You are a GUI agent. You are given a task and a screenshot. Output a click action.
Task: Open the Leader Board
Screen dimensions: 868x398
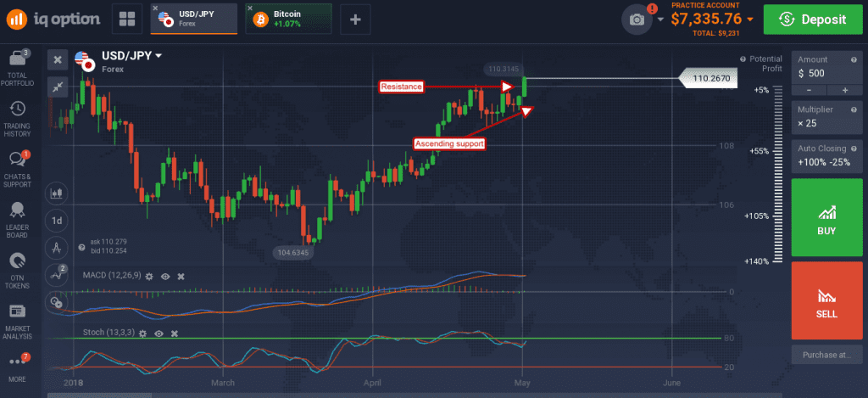[17, 220]
